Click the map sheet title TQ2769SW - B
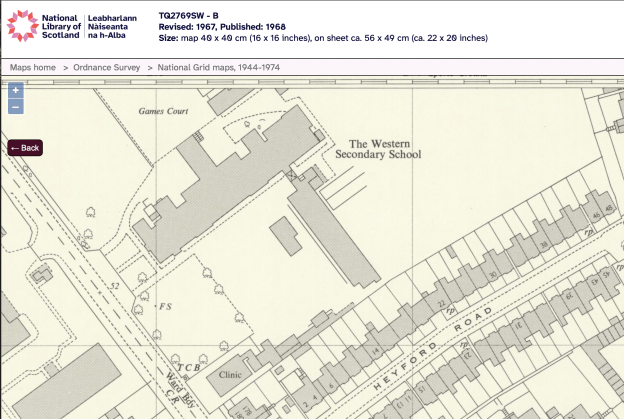 (x=188, y=16)
